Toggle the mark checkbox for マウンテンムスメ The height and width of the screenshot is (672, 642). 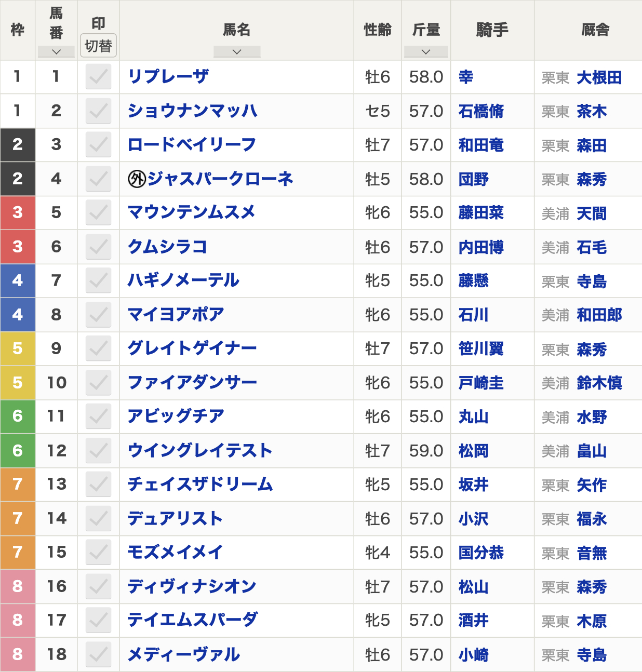click(98, 213)
